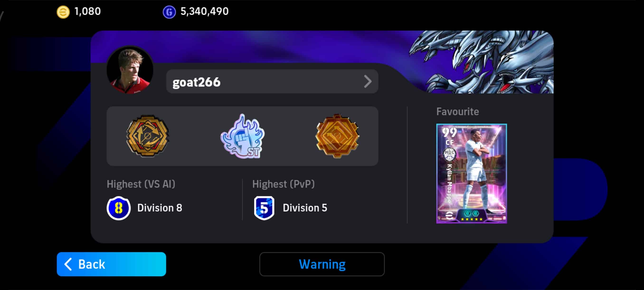Viewport: 644px width, 290px height.
Task: Select the blue flame ST fist badge
Action: 242,136
